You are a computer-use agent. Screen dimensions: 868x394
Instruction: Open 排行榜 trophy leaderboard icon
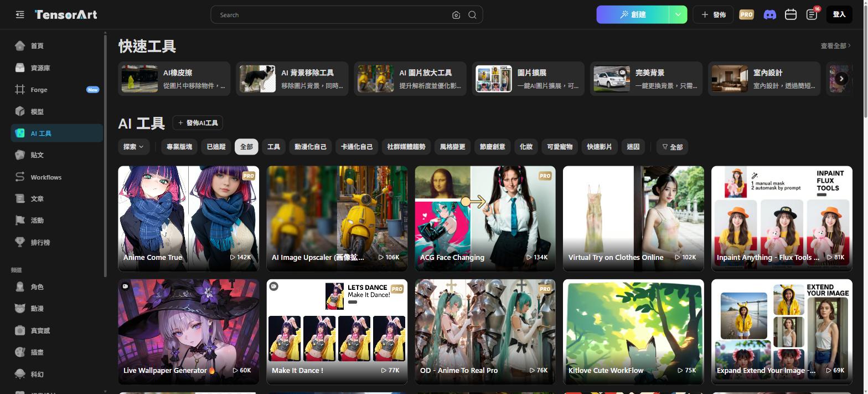(20, 242)
